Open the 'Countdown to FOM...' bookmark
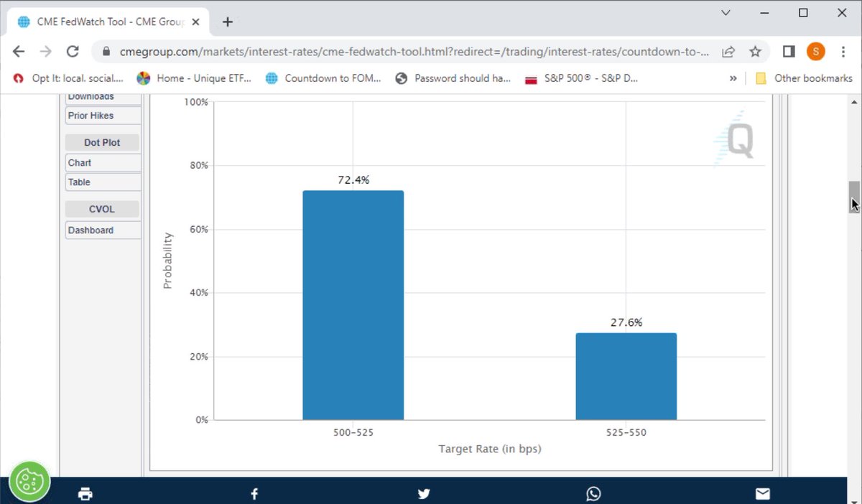This screenshot has height=504, width=862. point(323,78)
